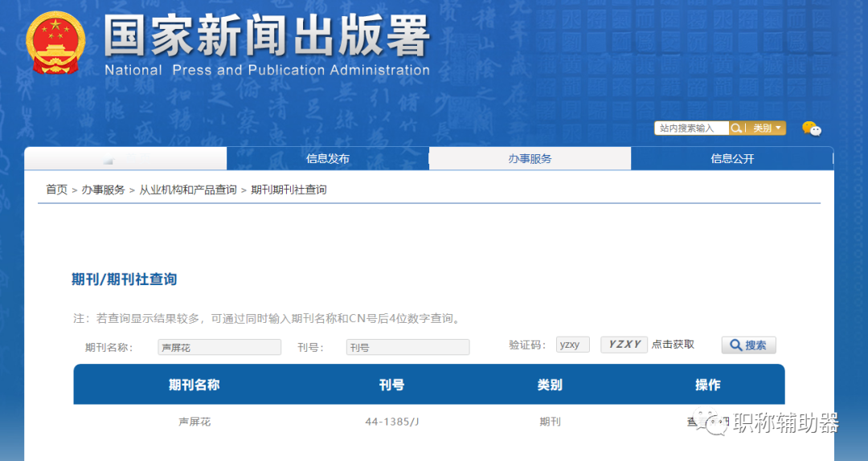
Task: Click the 操作 column header
Action: [x=707, y=385]
